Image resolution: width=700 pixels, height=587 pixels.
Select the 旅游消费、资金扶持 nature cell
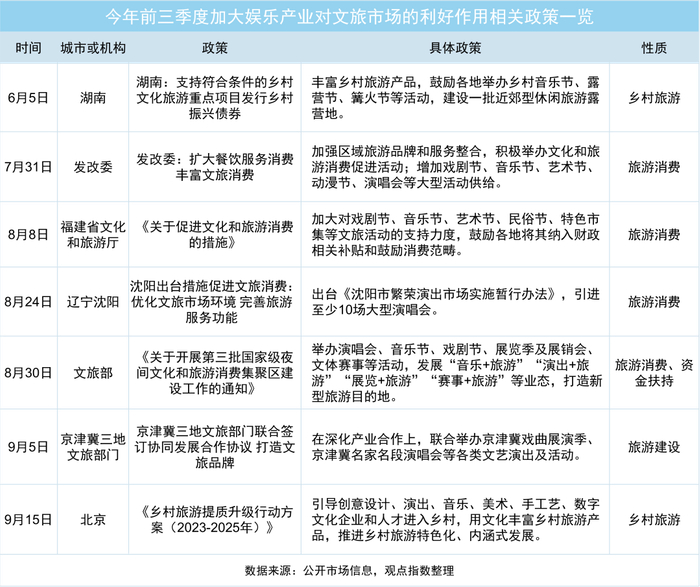(654, 373)
